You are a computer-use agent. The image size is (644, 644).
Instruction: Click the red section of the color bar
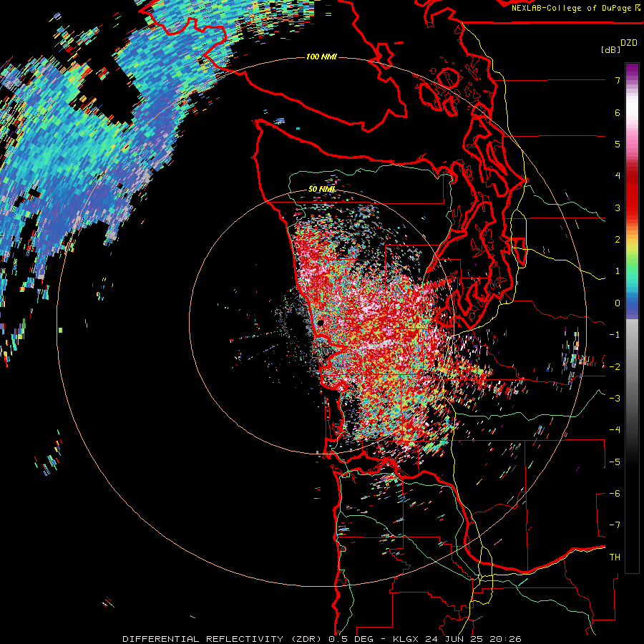pos(632,193)
